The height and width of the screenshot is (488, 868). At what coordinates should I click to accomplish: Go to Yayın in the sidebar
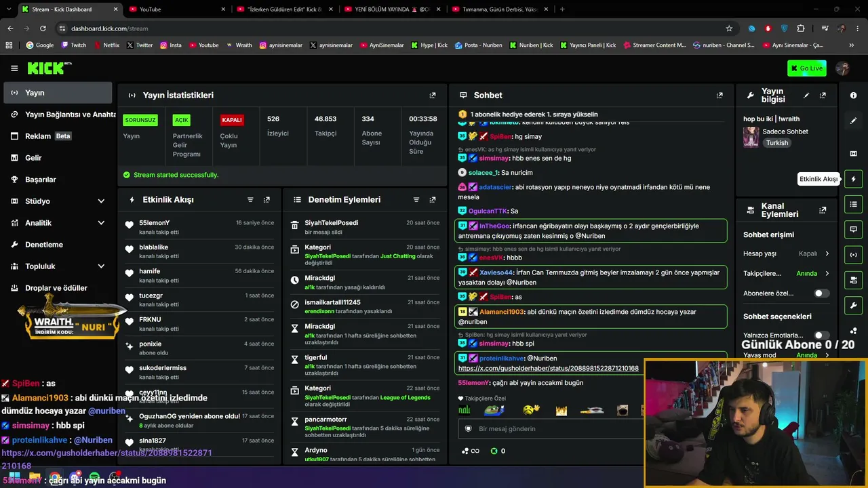click(58, 93)
